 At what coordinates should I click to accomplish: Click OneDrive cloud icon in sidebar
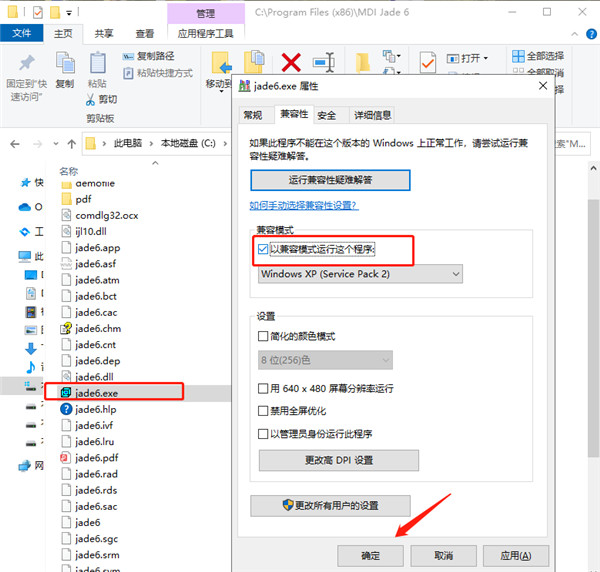tap(24, 207)
